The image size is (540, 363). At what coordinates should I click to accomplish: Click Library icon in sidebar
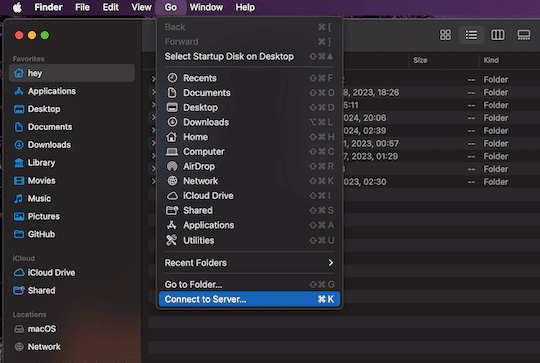19,163
